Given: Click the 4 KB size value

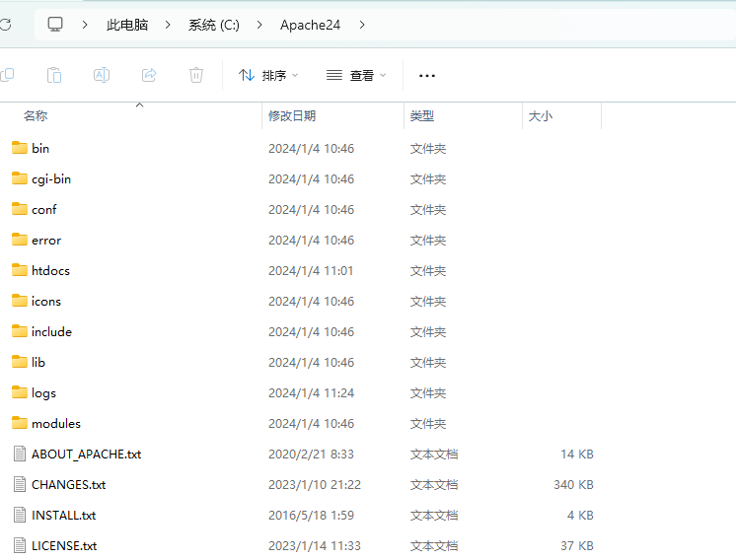Looking at the screenshot, I should point(580,515).
